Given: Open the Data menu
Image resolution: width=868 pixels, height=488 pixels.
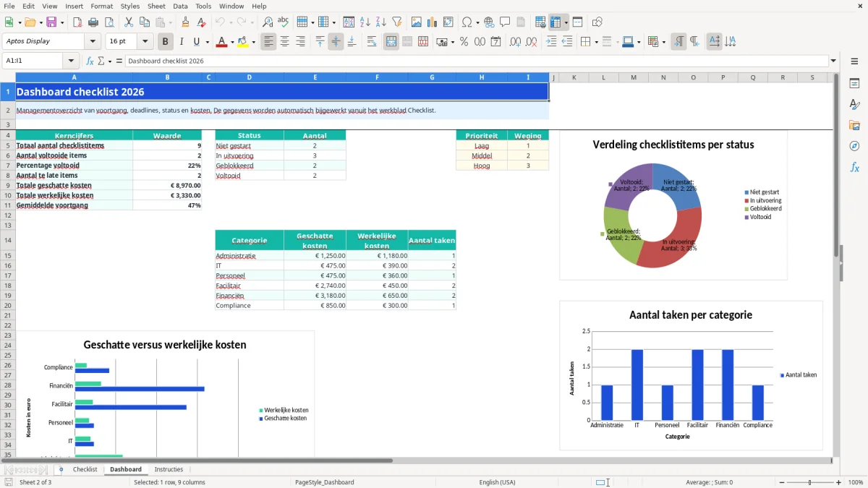Looking at the screenshot, I should coord(180,6).
